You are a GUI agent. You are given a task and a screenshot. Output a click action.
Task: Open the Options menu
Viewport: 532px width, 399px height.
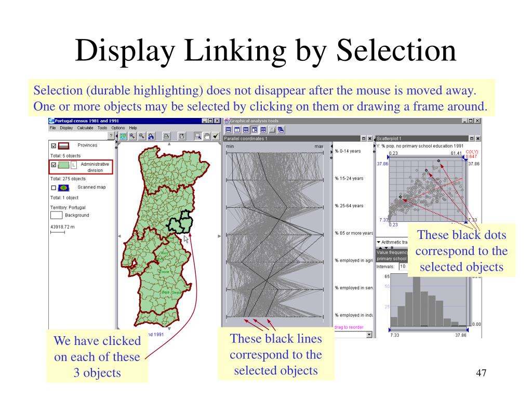[118, 128]
